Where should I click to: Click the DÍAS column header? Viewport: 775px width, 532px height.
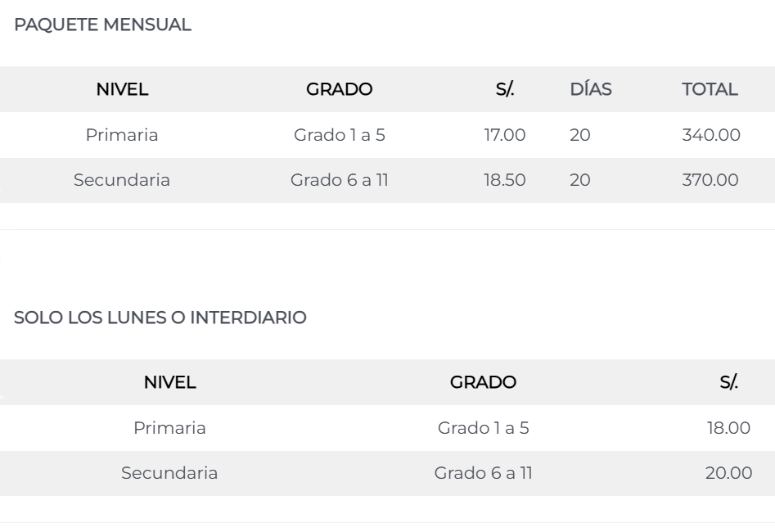click(x=590, y=90)
